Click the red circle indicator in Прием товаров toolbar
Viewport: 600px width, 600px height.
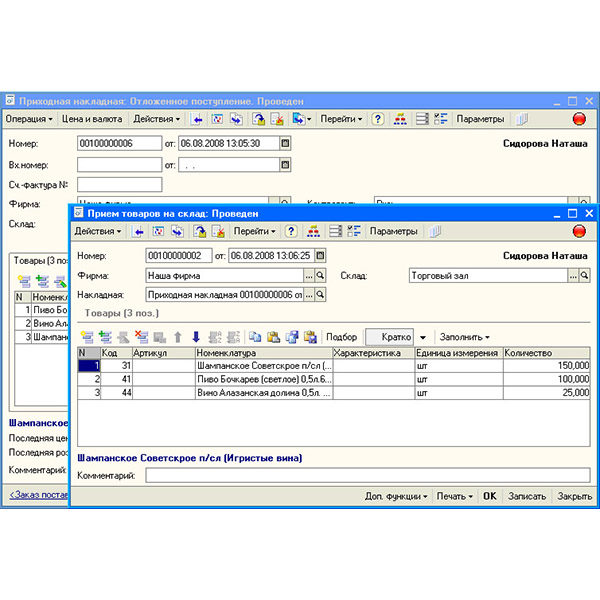coord(579,232)
